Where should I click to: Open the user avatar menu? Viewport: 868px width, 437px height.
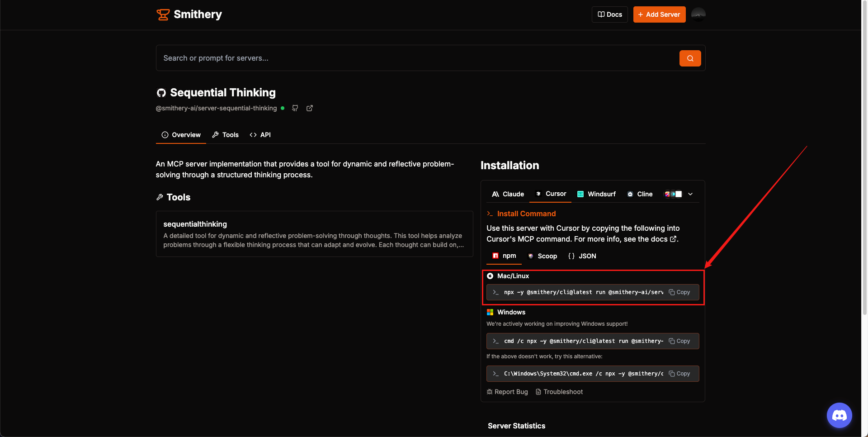click(698, 14)
